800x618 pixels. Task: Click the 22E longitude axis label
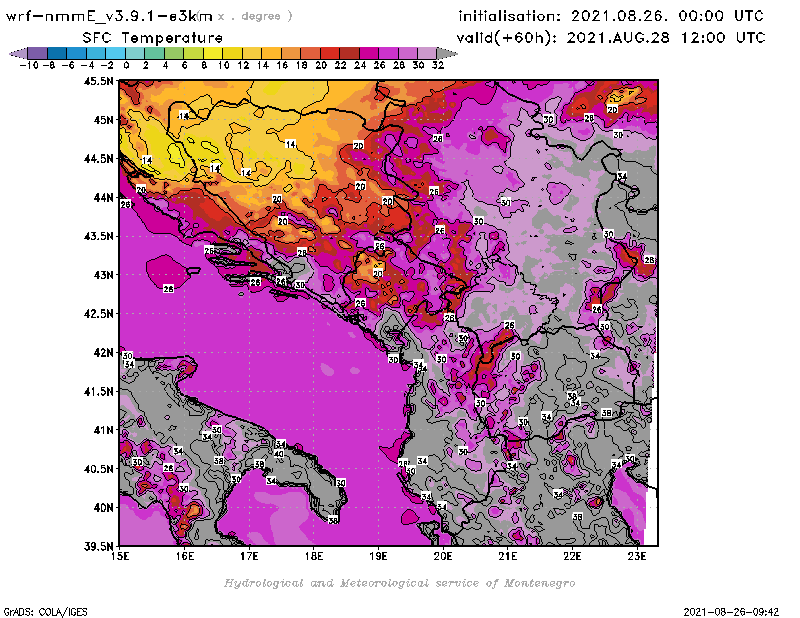point(572,556)
